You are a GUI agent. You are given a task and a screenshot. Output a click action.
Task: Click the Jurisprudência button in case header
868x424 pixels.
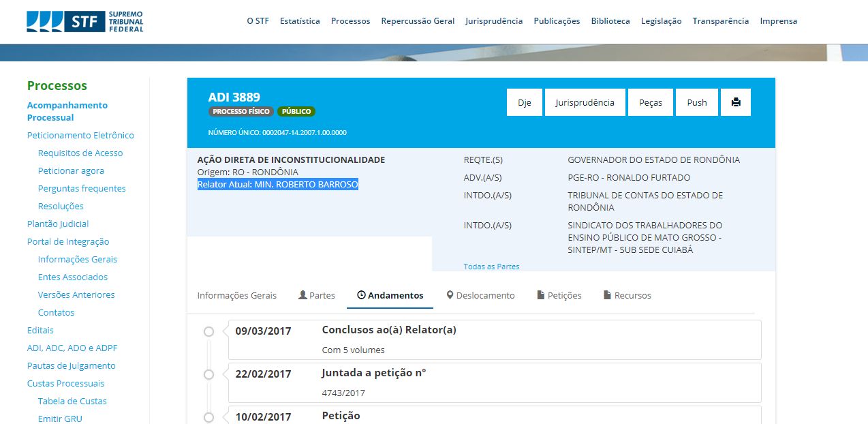coord(585,102)
